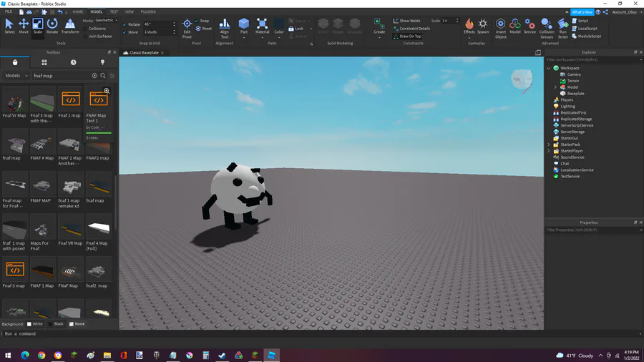Open the Toolbox Marketplace bag tab
Image resolution: width=644 pixels, height=362 pixels.
pos(15,62)
